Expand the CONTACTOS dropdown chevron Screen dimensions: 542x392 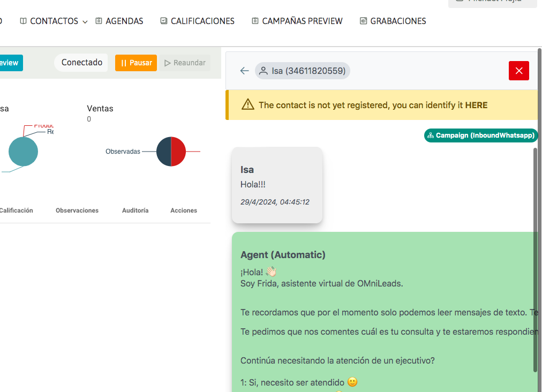coord(85,22)
